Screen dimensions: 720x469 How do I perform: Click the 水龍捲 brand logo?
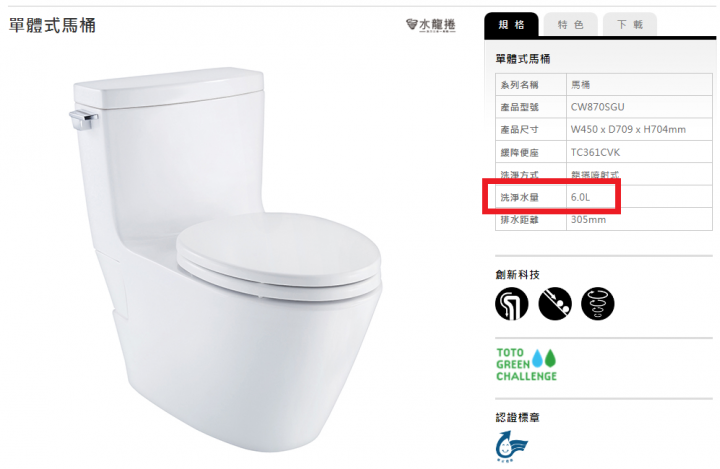click(431, 25)
